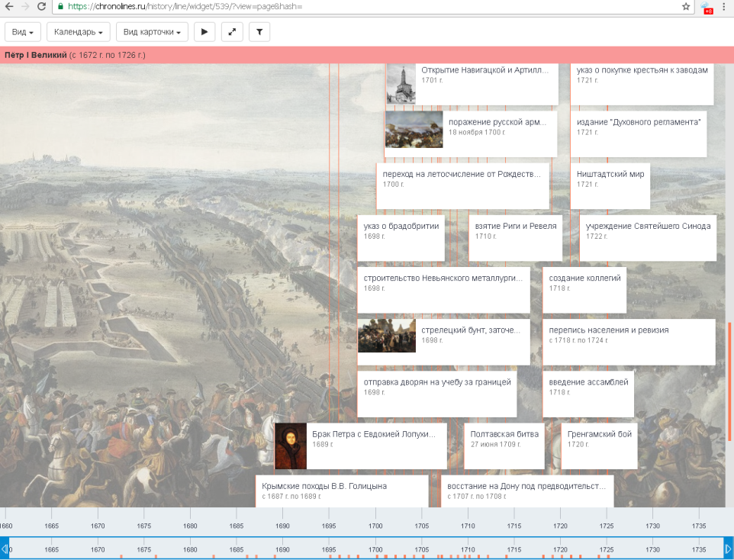Click 1725 on the upper time axis
Image resolution: width=734 pixels, height=560 pixels.
(x=607, y=526)
